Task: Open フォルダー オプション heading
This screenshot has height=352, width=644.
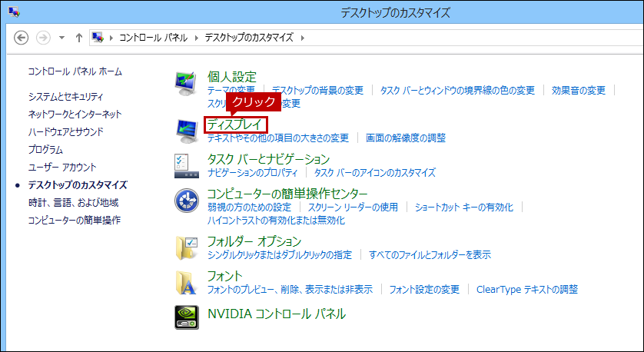Action: [254, 241]
